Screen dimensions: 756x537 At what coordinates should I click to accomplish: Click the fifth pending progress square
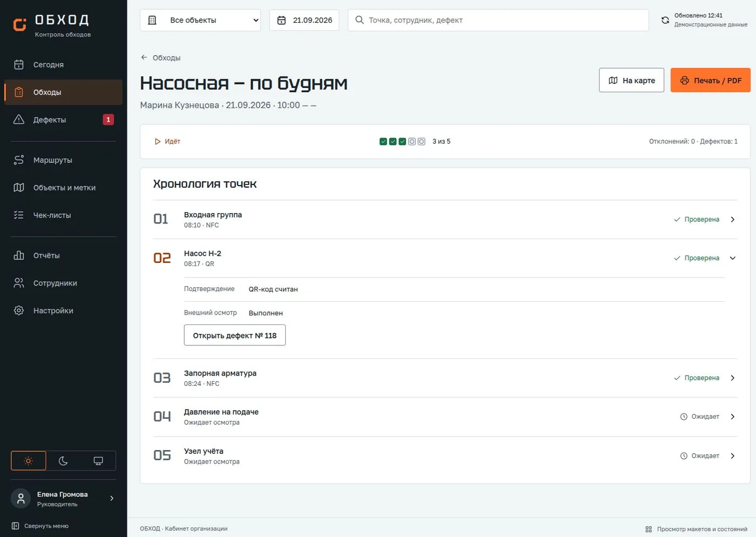pyautogui.click(x=421, y=141)
